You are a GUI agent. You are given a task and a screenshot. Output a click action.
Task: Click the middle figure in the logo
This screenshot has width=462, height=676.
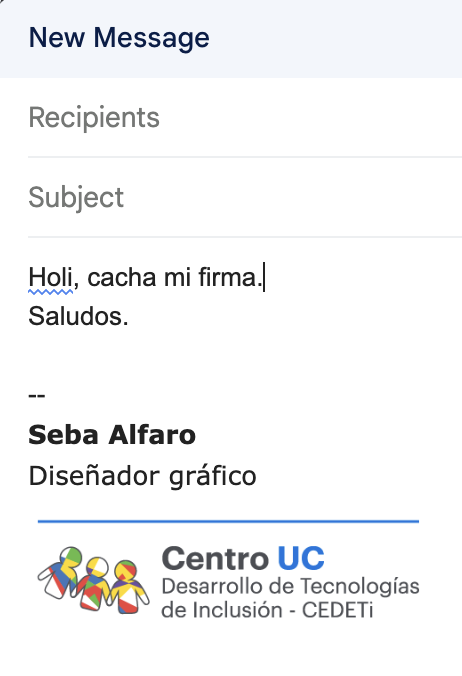click(x=94, y=584)
